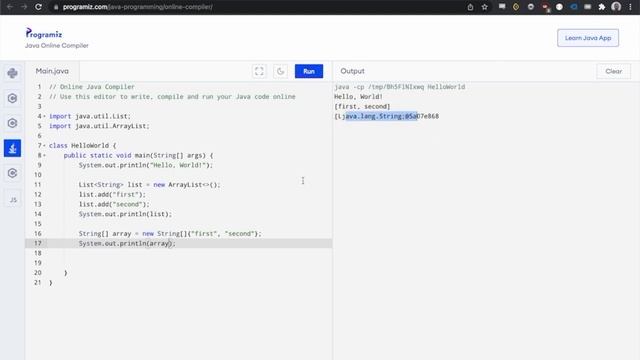Screen dimensions: 640x360
Task: Click 'list.add("first");' code line
Action: pos(112,195)
